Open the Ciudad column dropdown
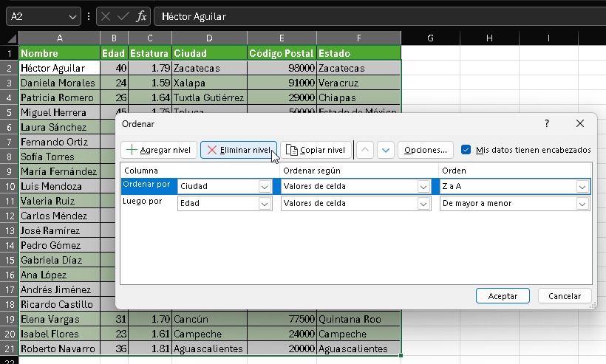This screenshot has width=606, height=364. pyautogui.click(x=265, y=187)
